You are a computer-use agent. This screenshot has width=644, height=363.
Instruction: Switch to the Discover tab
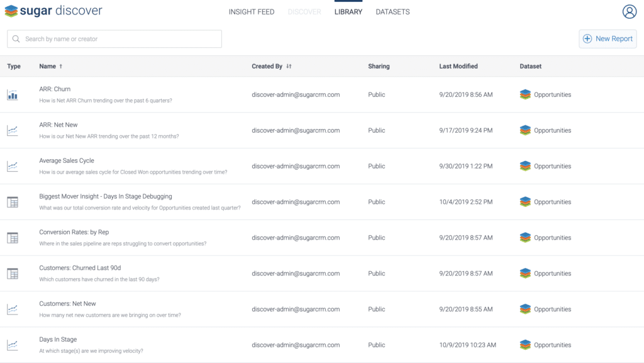point(304,12)
